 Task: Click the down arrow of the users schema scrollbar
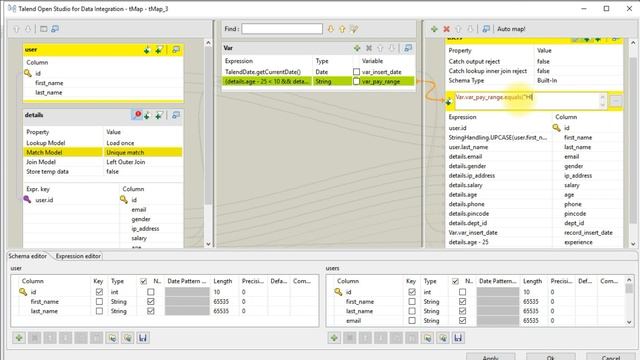click(629, 322)
